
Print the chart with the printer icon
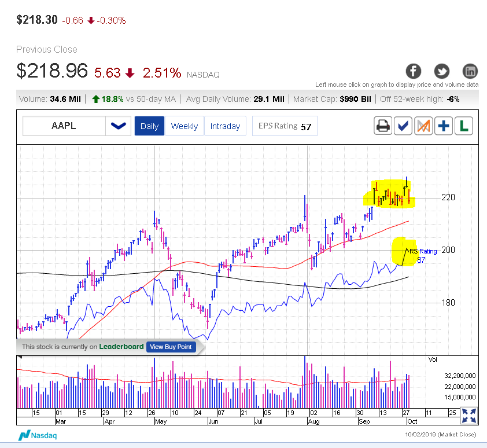382,126
